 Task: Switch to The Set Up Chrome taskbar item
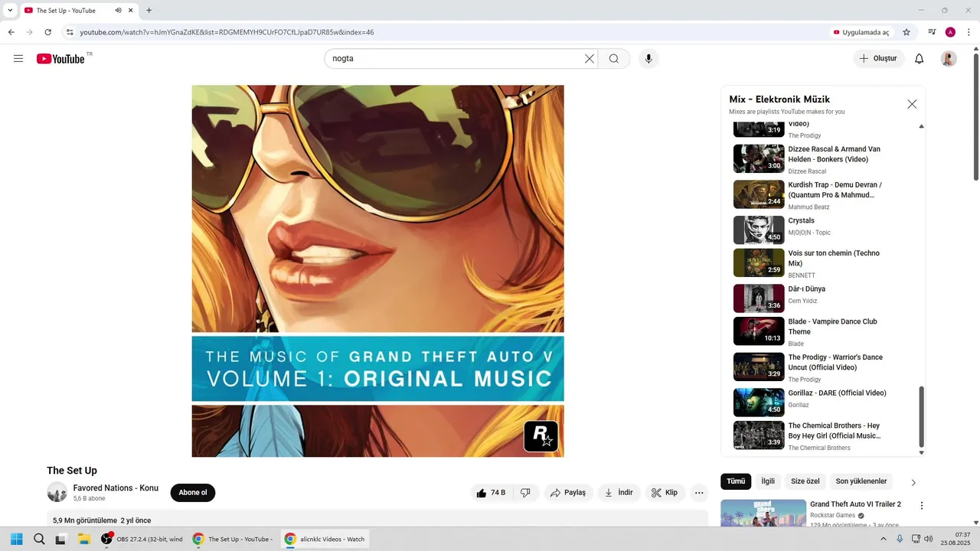233,539
